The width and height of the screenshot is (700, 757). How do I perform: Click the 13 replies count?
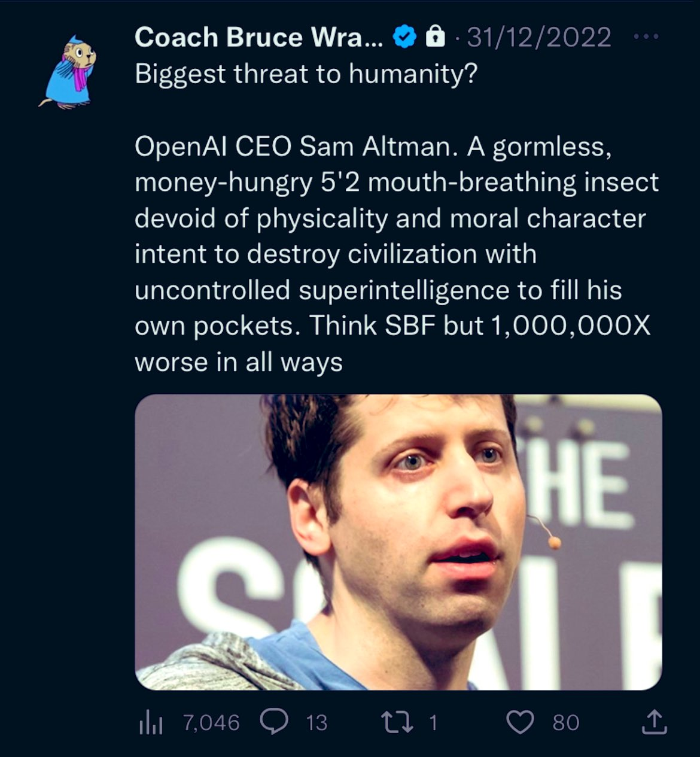[x=316, y=723]
